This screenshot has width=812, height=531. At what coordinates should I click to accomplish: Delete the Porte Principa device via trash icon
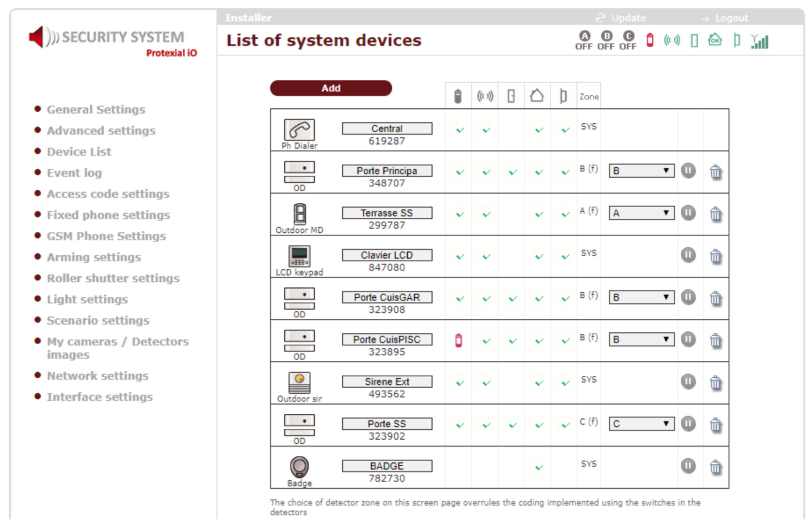tap(716, 172)
